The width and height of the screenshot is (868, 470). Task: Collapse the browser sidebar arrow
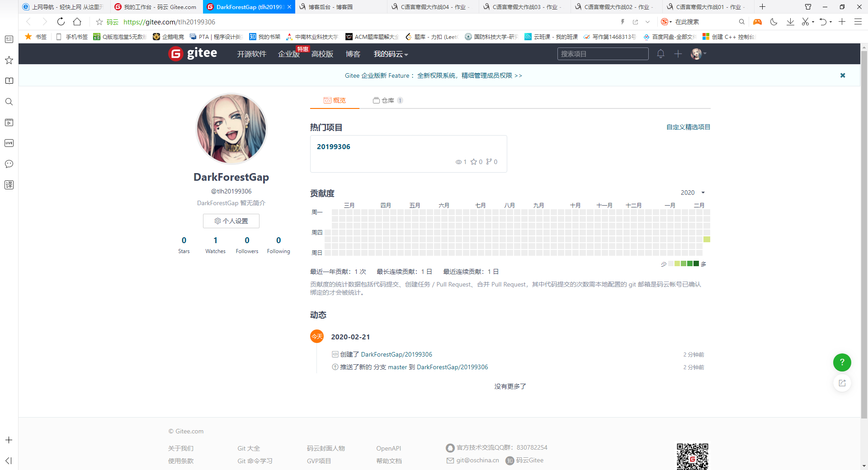coord(9,461)
